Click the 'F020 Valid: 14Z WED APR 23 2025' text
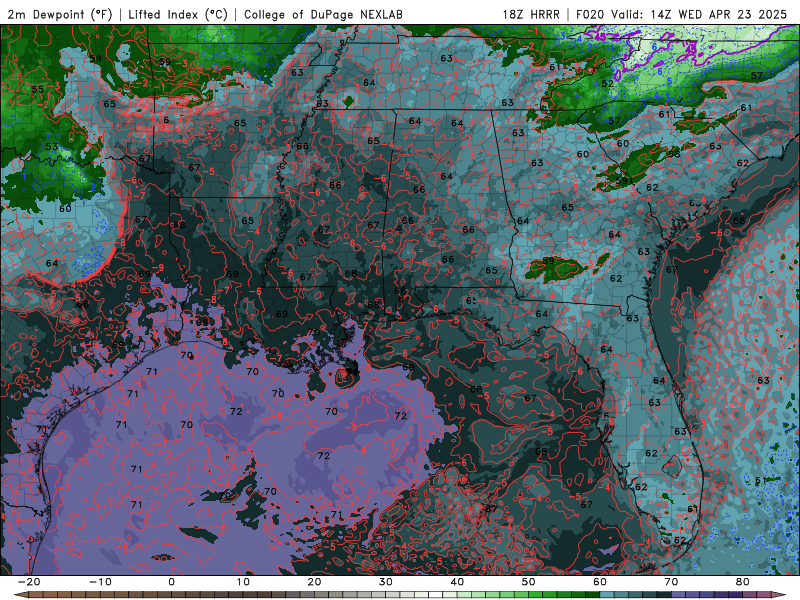 tap(682, 14)
